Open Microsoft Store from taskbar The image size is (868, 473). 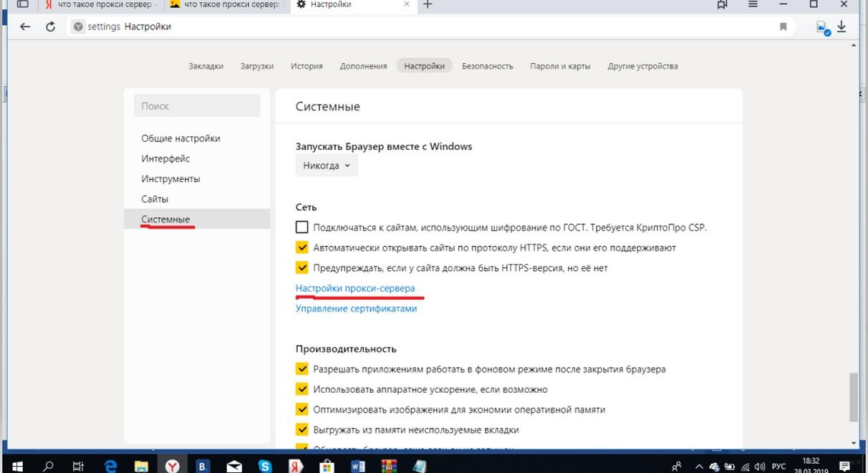click(x=327, y=466)
